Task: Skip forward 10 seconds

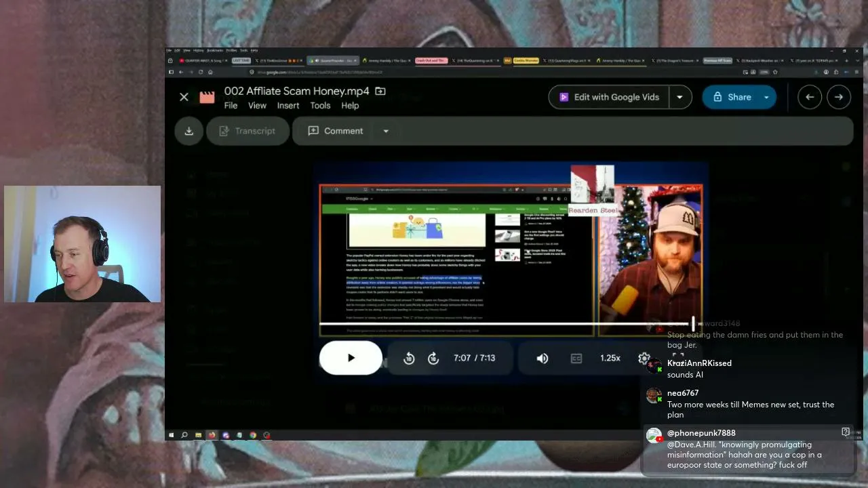Action: [x=433, y=359]
